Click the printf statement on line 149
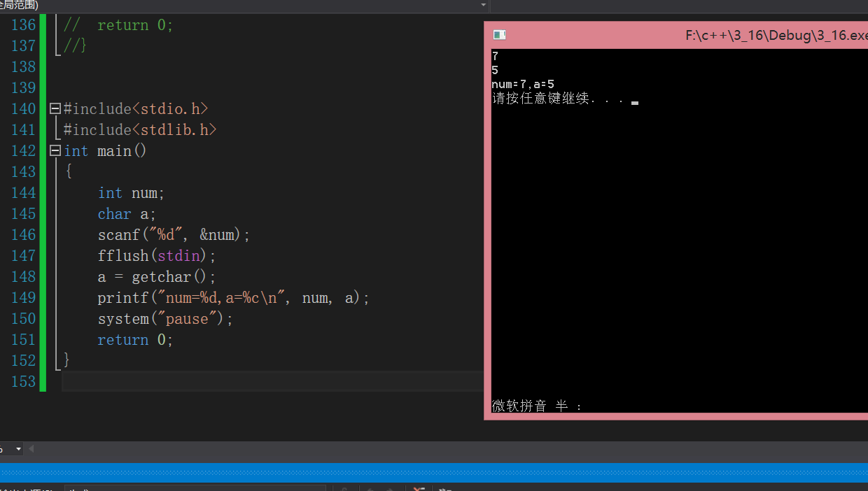The width and height of the screenshot is (868, 491). [x=233, y=298]
